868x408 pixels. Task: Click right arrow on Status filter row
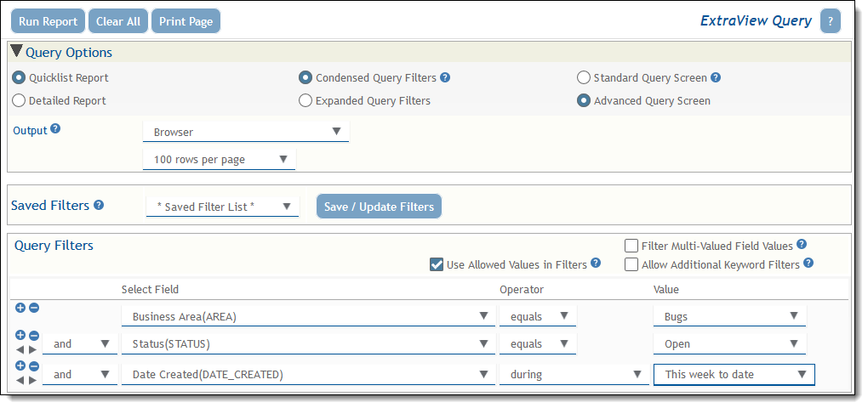33,349
